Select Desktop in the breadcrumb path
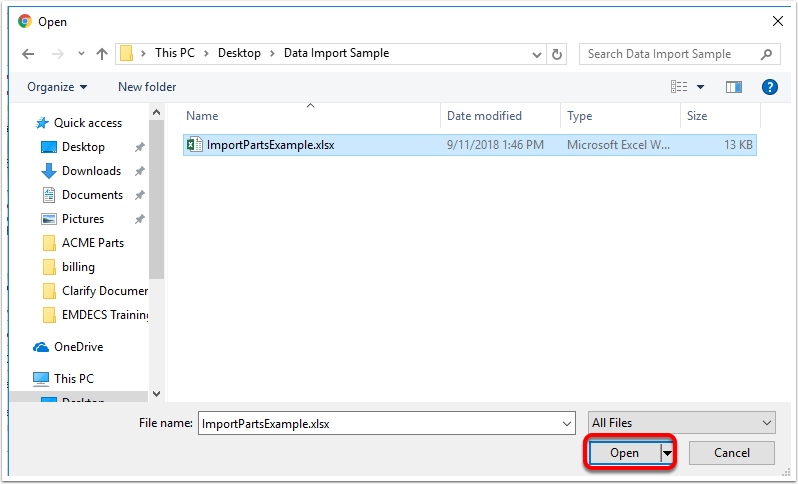This screenshot has width=798, height=484. (x=239, y=53)
